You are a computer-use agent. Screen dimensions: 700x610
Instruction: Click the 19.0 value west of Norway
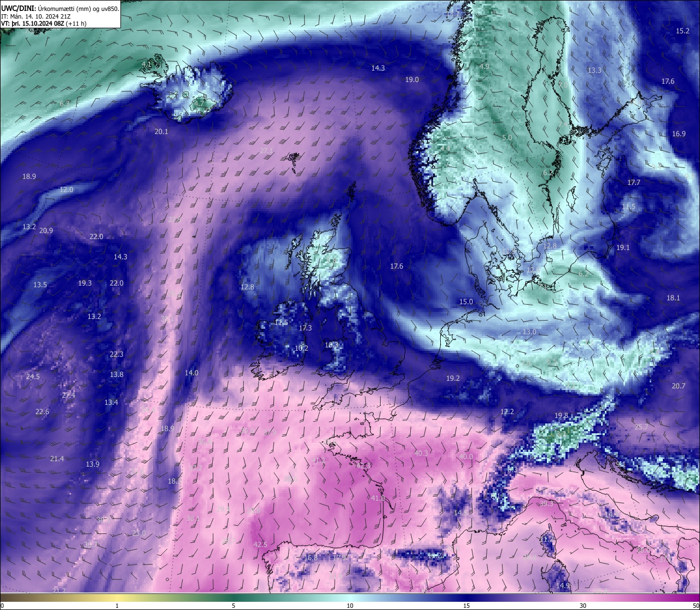412,80
